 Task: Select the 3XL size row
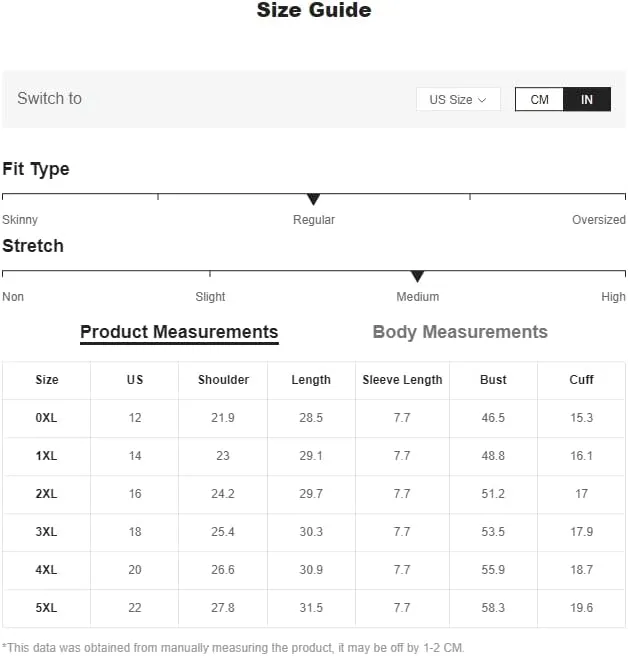tap(314, 532)
